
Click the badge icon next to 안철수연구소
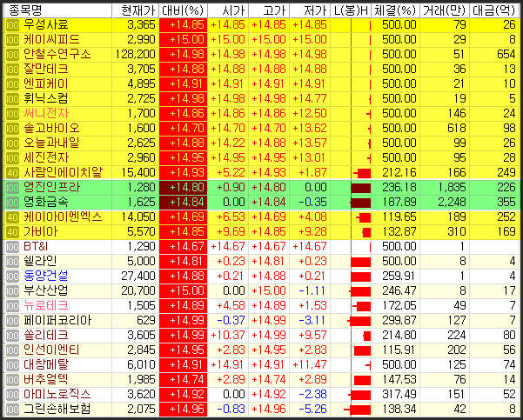point(13,55)
